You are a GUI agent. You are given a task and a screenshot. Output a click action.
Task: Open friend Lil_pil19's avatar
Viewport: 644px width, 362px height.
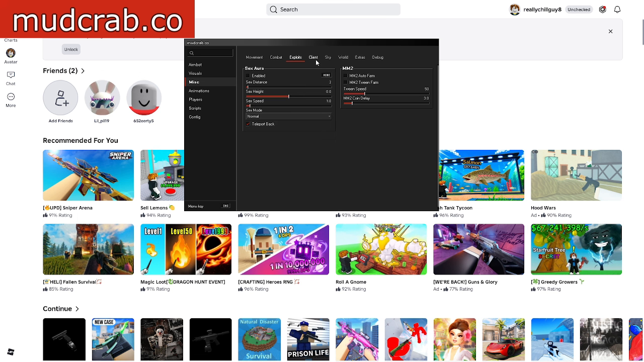coord(102,98)
